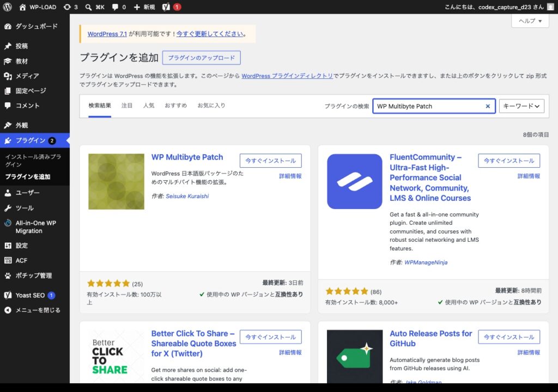Open FluentCommunity plugin title link
558x392 pixels.
click(x=430, y=177)
